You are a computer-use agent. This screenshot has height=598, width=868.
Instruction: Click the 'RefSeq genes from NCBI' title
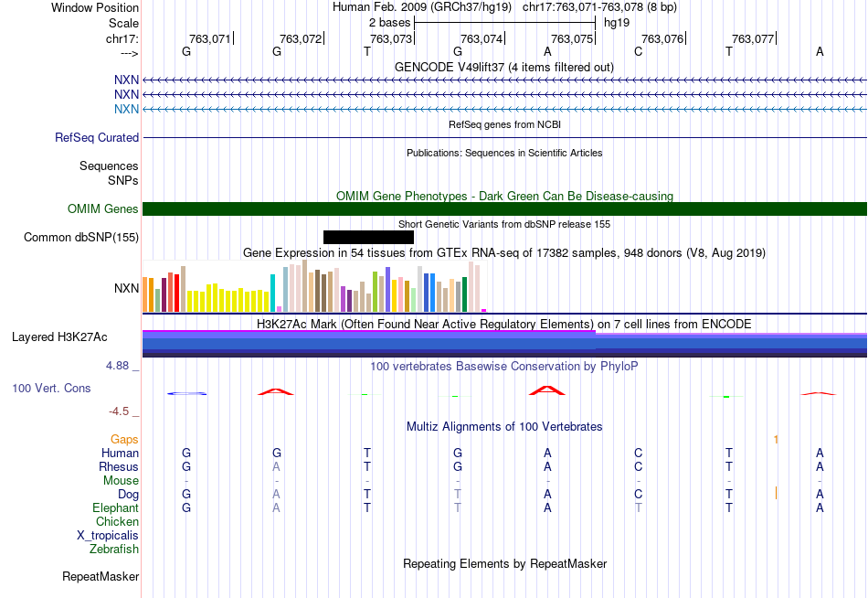click(504, 124)
